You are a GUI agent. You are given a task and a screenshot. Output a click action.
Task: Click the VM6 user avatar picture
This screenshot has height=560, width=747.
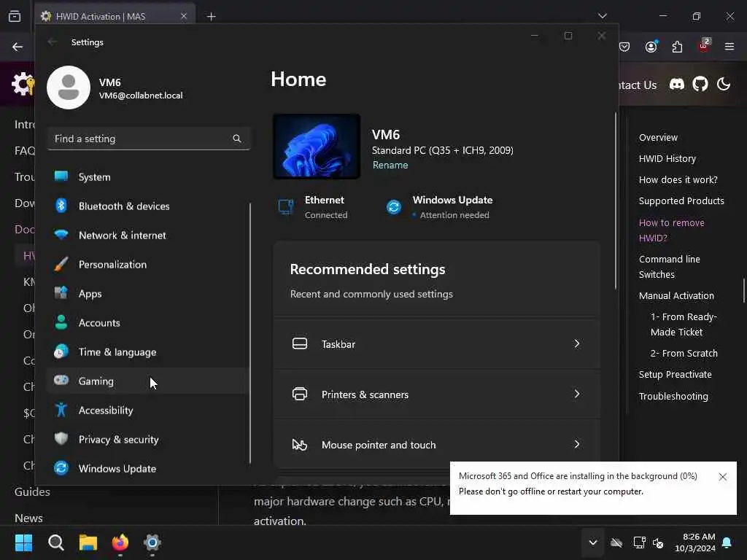pos(69,87)
